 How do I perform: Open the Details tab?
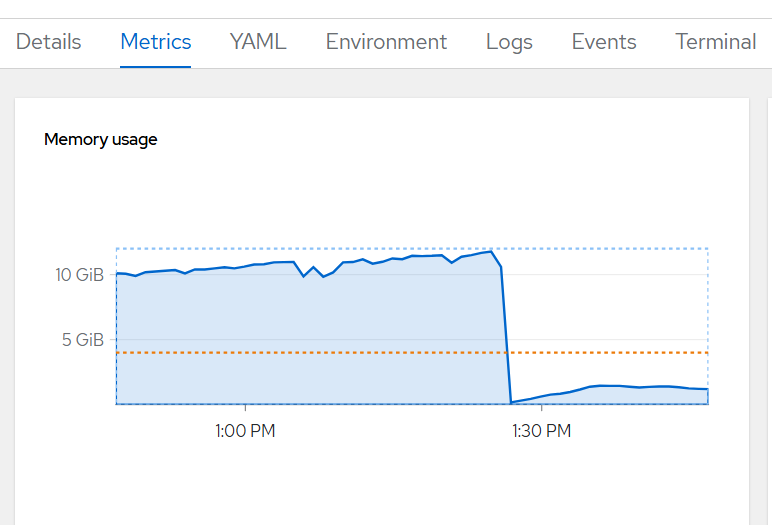point(49,42)
